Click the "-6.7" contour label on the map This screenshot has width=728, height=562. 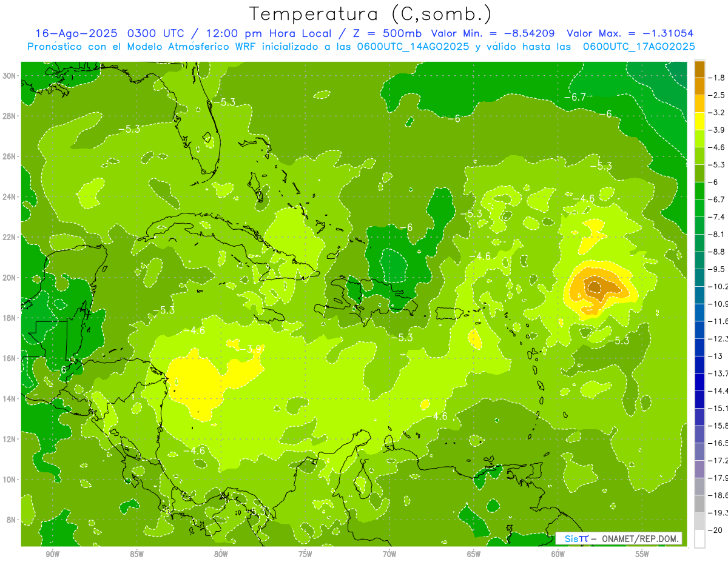point(575,97)
